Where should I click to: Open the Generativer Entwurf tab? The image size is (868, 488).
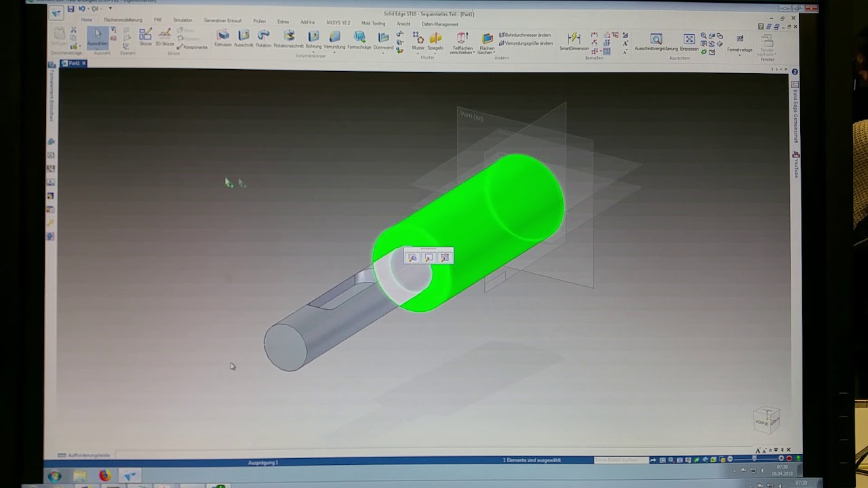point(222,21)
